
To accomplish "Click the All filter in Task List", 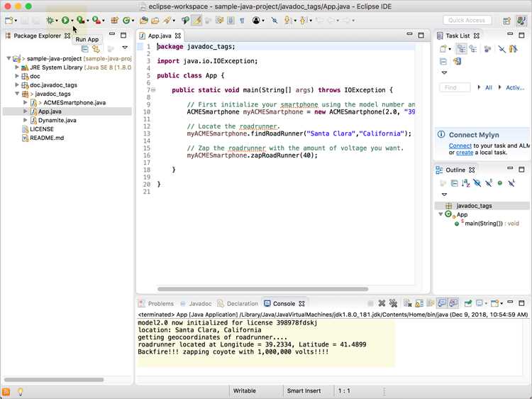I will (x=488, y=87).
